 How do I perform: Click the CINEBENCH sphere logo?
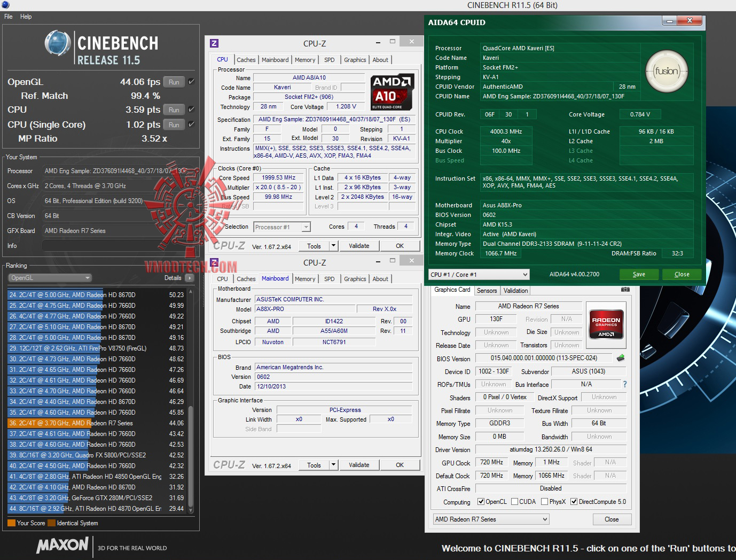(58, 43)
